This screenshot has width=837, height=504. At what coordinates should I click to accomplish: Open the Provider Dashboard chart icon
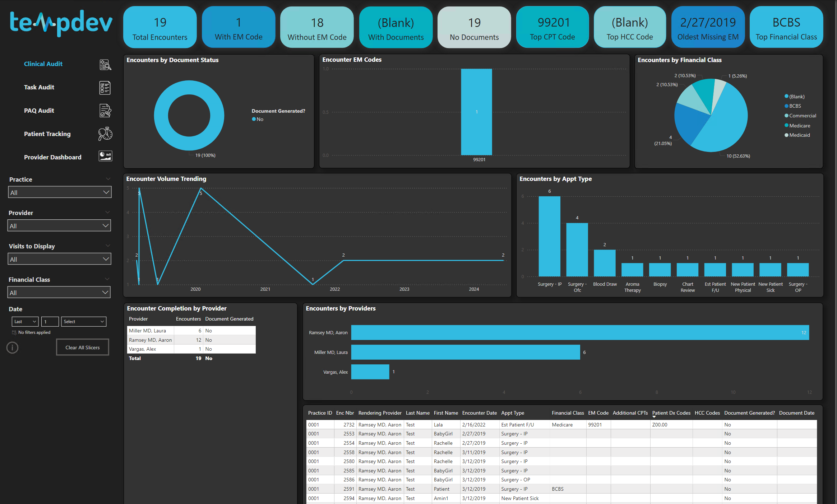click(x=105, y=156)
